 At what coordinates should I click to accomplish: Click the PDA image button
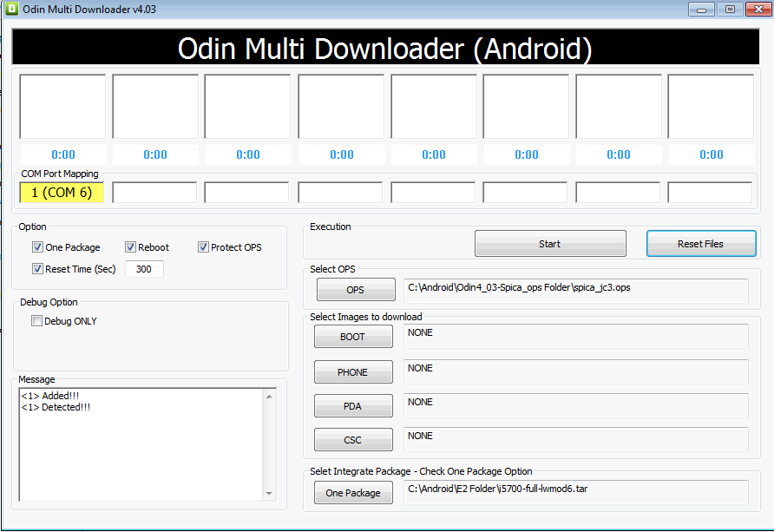coord(353,405)
